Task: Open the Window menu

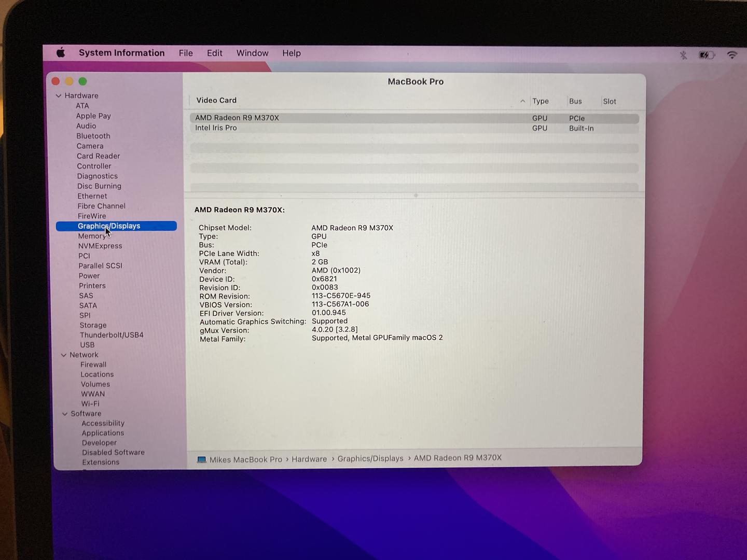Action: (x=252, y=53)
